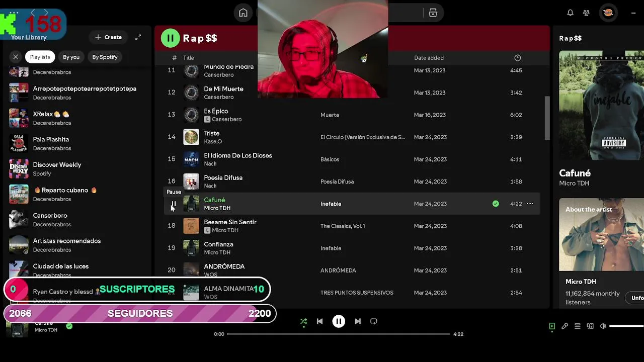
Task: Select the Playlists filter chip
Action: [40, 57]
